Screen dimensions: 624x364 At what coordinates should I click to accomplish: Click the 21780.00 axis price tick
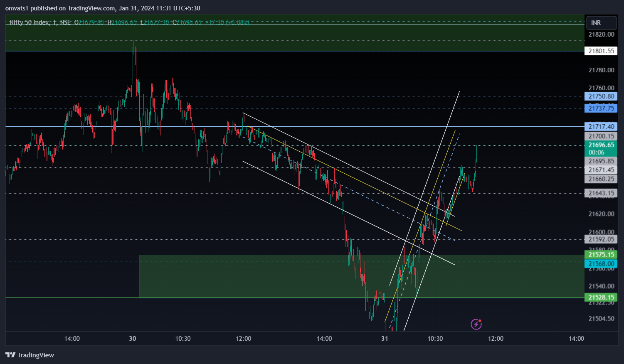point(601,70)
